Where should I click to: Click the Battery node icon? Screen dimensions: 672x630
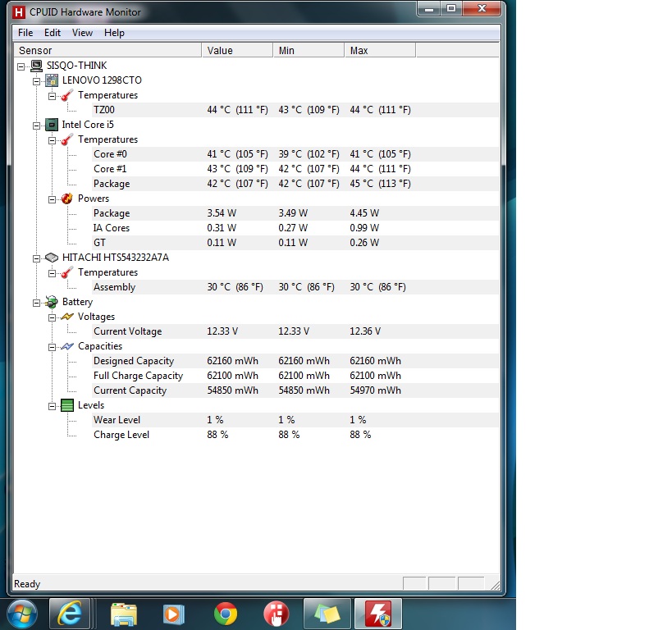coord(52,302)
